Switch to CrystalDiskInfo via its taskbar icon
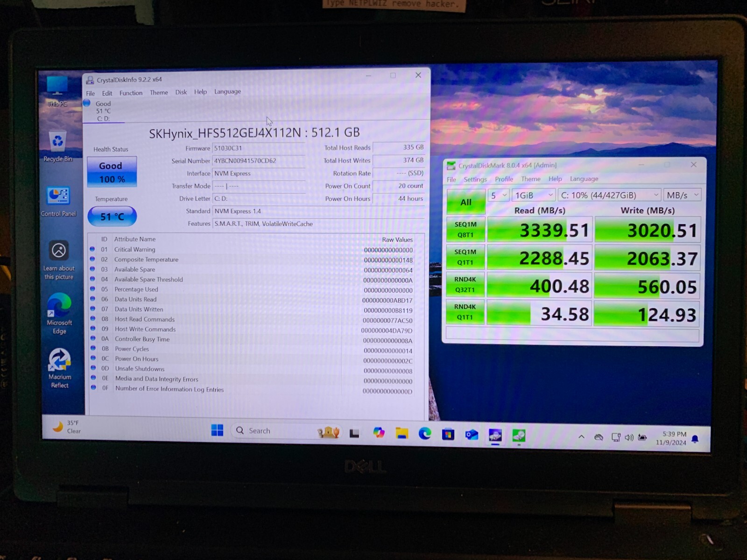 [495, 435]
